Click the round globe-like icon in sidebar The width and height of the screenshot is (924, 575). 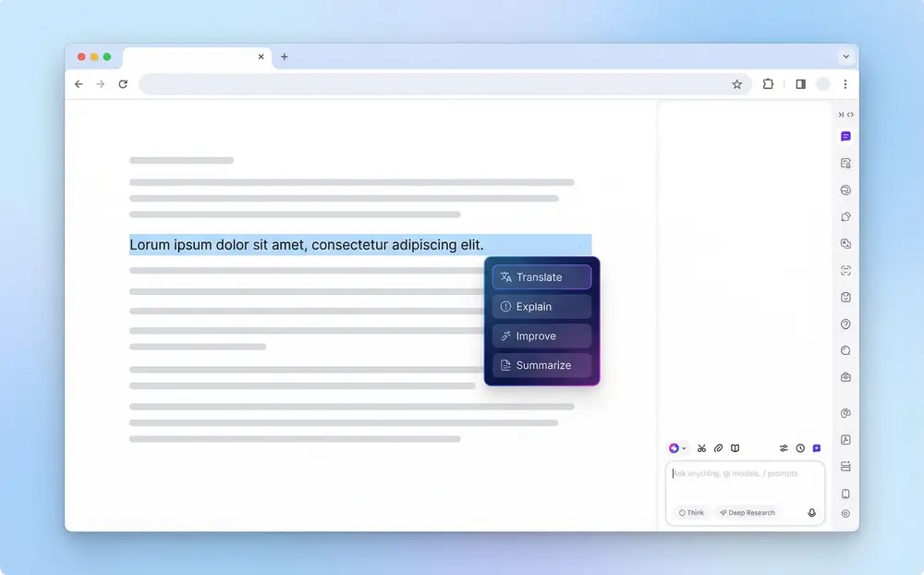(845, 190)
